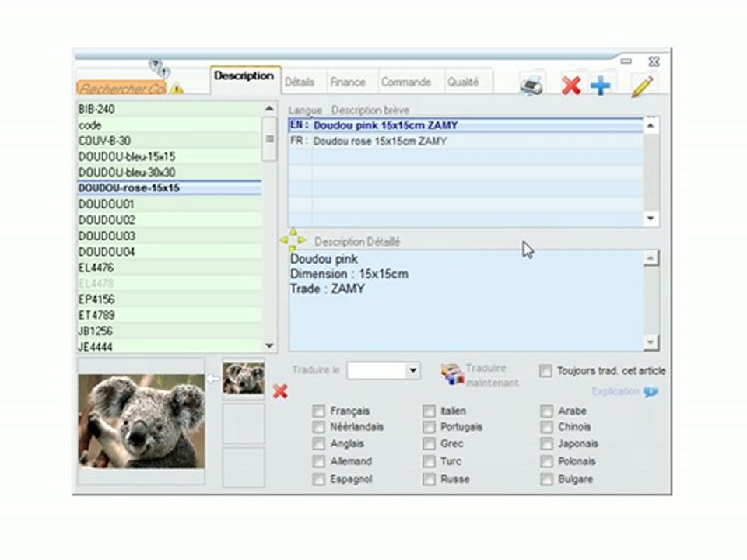The width and height of the screenshot is (747, 560).
Task: Click the printer icon in toolbar
Action: coord(531,85)
